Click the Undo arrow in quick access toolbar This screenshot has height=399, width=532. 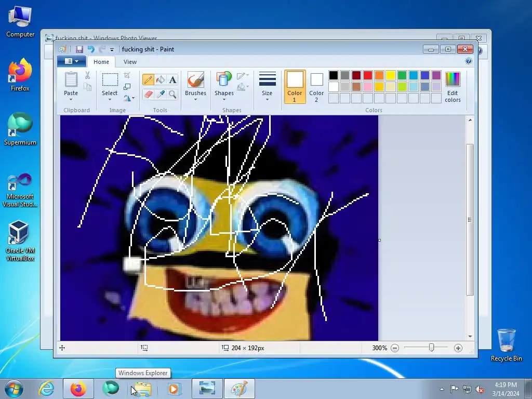point(91,49)
